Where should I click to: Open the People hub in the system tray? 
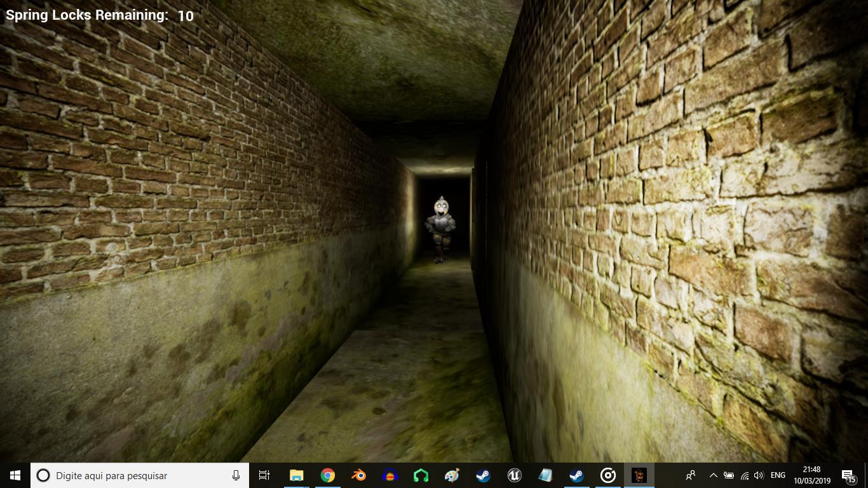(691, 475)
